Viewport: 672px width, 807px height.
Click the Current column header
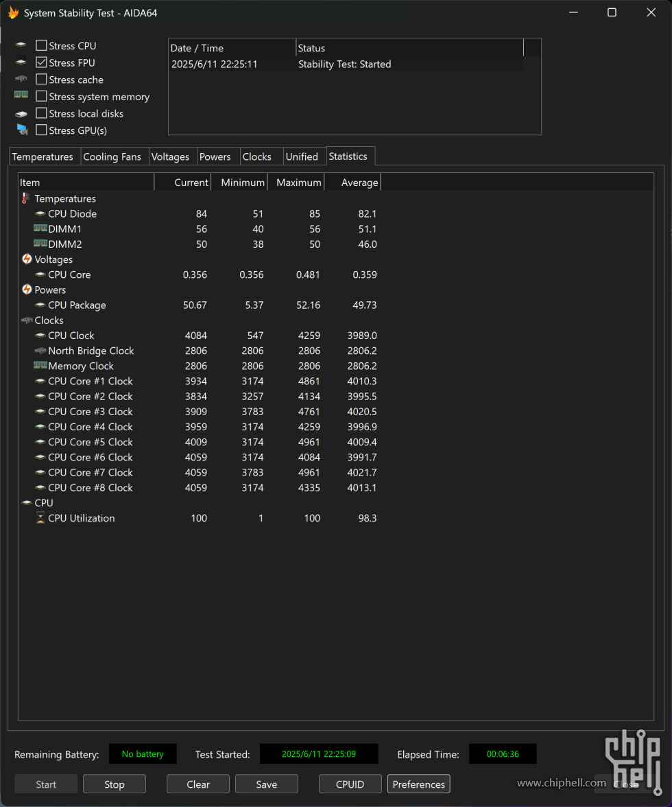[182, 183]
